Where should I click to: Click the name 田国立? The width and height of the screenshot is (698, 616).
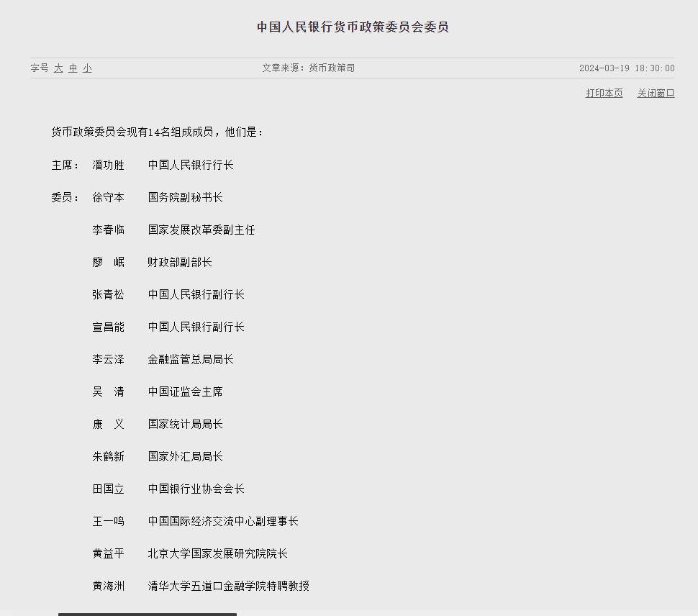108,489
